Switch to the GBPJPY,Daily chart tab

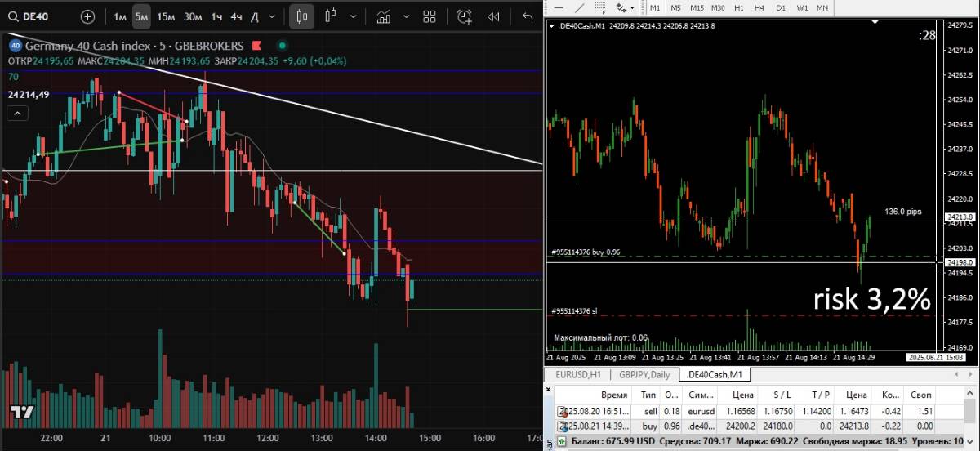point(644,374)
